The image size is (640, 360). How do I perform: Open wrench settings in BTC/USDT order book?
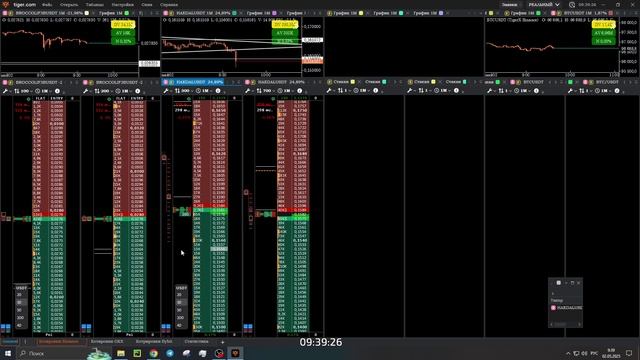pyautogui.click(x=570, y=91)
